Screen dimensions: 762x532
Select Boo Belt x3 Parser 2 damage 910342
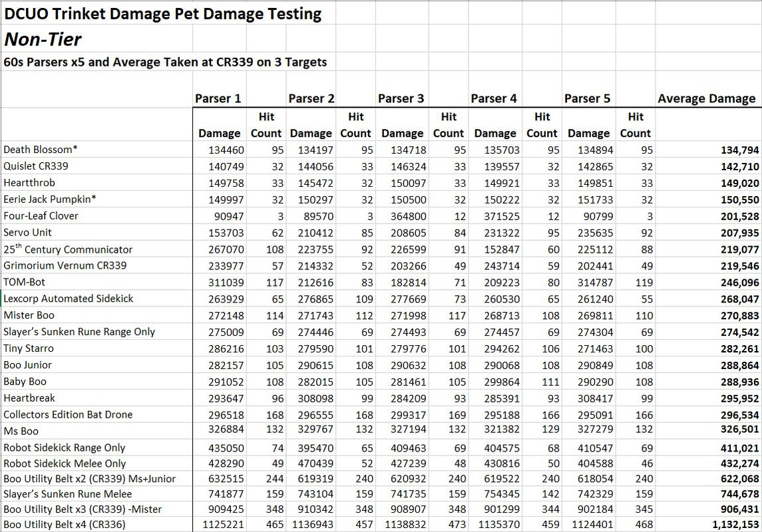315,509
